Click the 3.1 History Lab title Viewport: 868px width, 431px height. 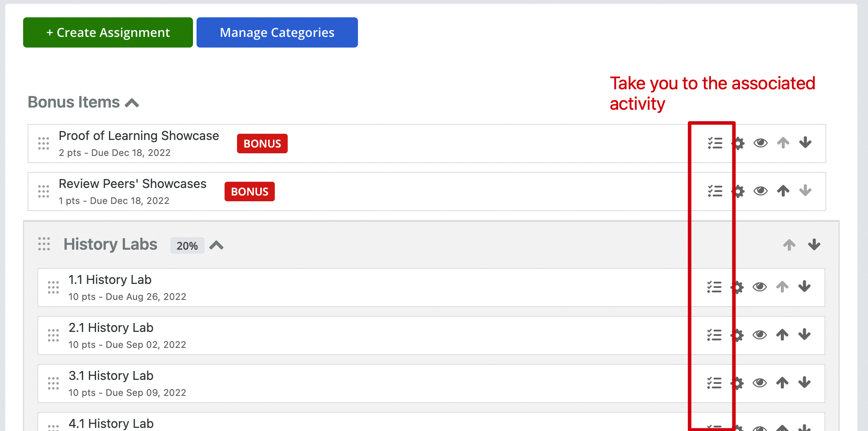click(111, 376)
